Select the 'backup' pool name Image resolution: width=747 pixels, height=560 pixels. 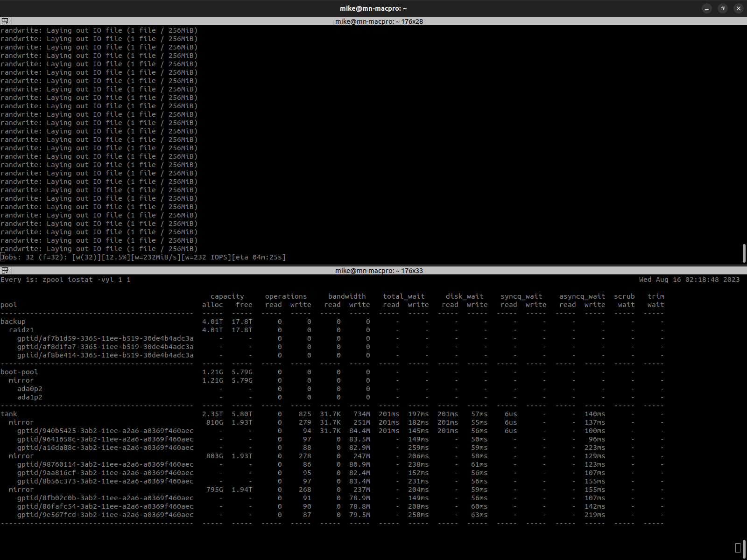pos(13,322)
